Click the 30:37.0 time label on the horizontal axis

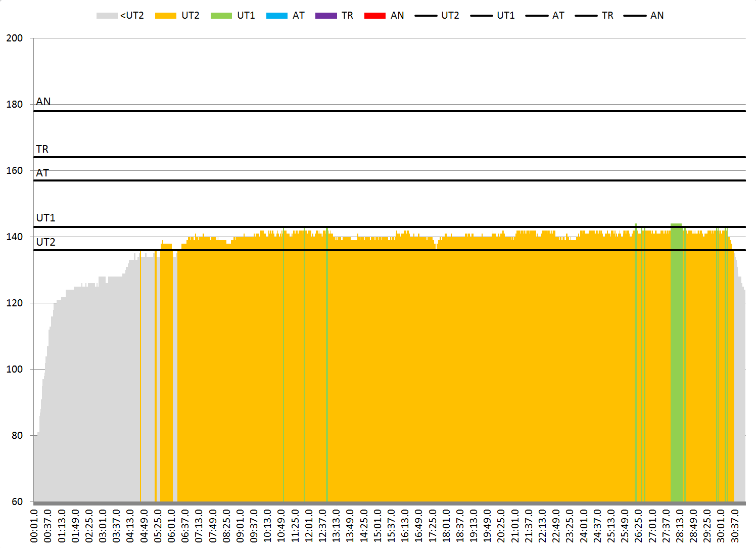(x=735, y=526)
